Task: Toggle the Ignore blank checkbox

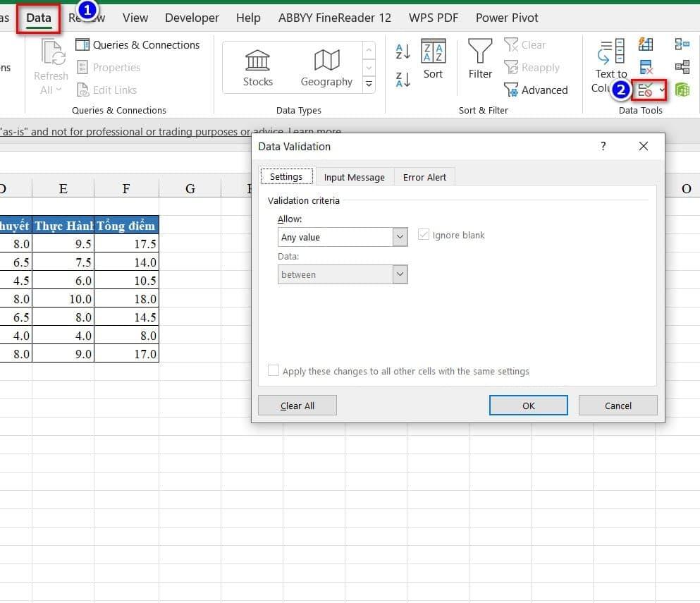Action: click(424, 235)
